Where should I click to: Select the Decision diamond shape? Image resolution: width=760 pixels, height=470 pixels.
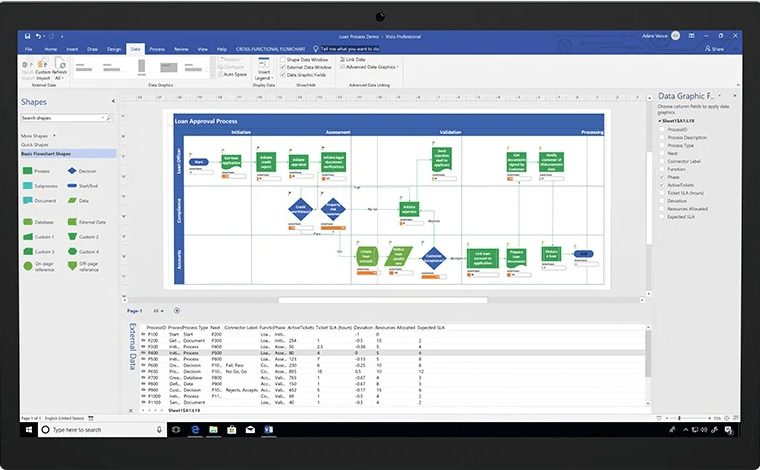coord(72,171)
